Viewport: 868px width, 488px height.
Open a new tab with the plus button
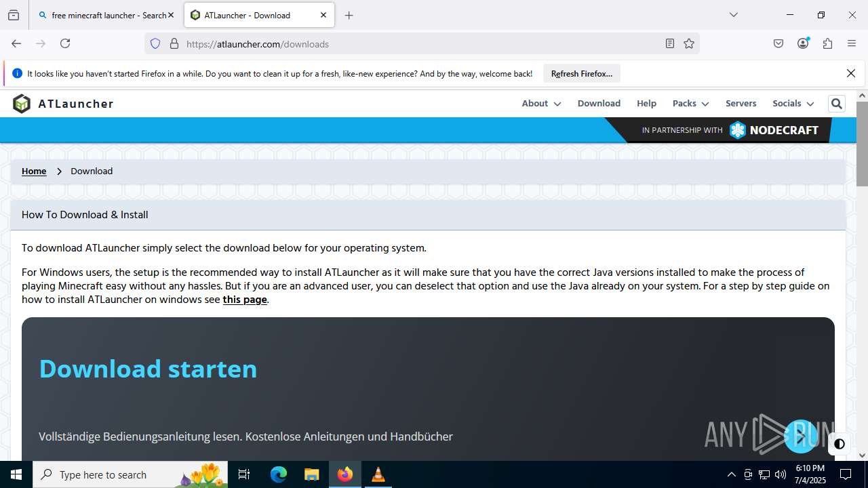pos(349,15)
